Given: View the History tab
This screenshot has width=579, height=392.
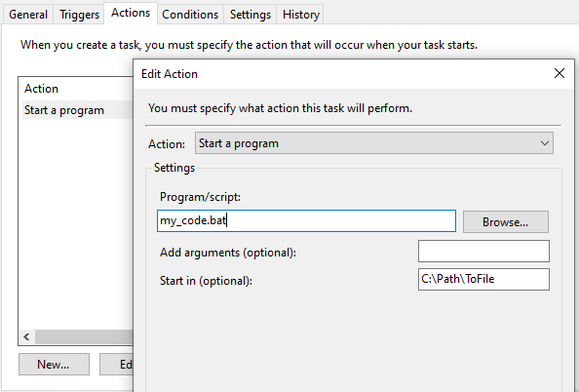Looking at the screenshot, I should tap(300, 15).
